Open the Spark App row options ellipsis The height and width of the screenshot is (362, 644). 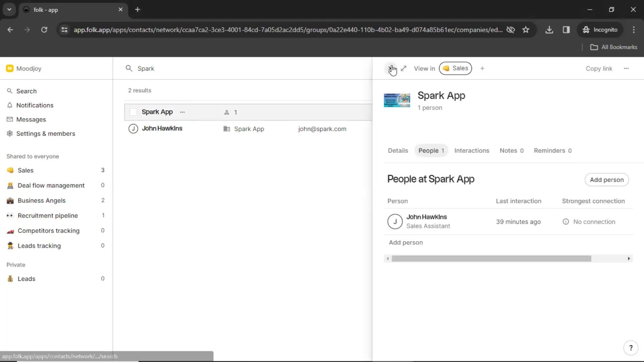click(182, 112)
